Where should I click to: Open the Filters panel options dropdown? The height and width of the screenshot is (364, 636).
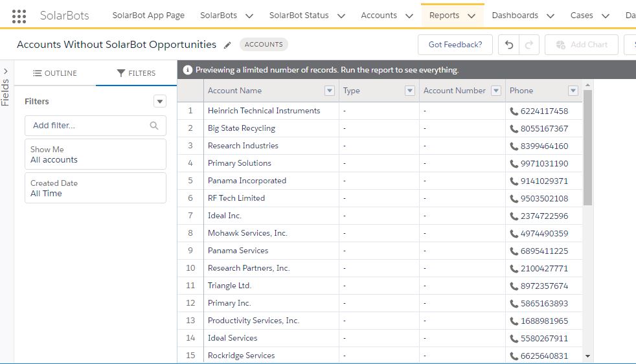pyautogui.click(x=160, y=101)
